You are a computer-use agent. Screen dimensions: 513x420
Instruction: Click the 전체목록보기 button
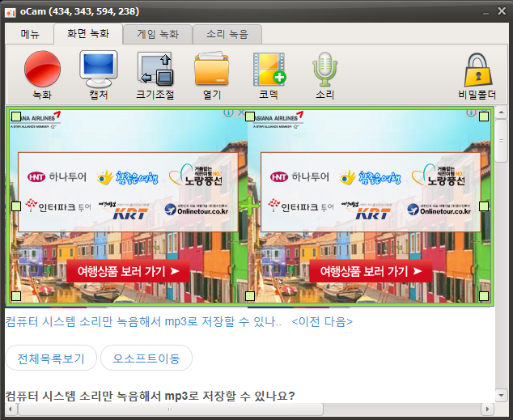tap(51, 358)
